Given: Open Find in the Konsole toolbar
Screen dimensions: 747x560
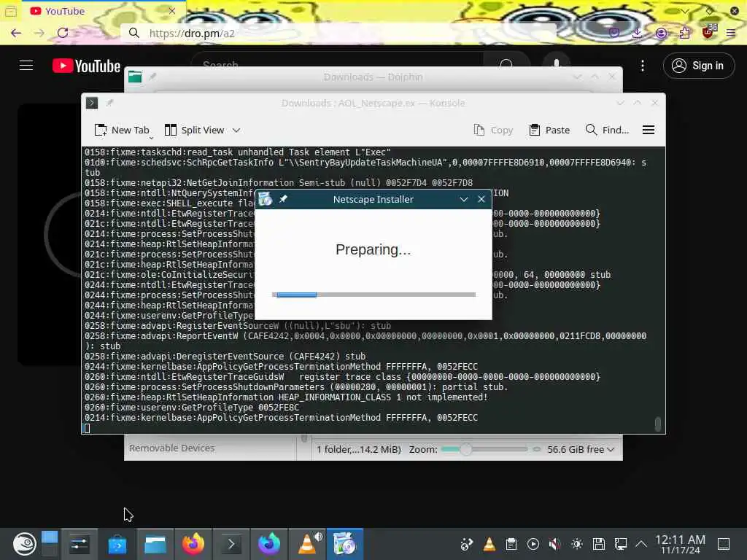Looking at the screenshot, I should tap(608, 130).
